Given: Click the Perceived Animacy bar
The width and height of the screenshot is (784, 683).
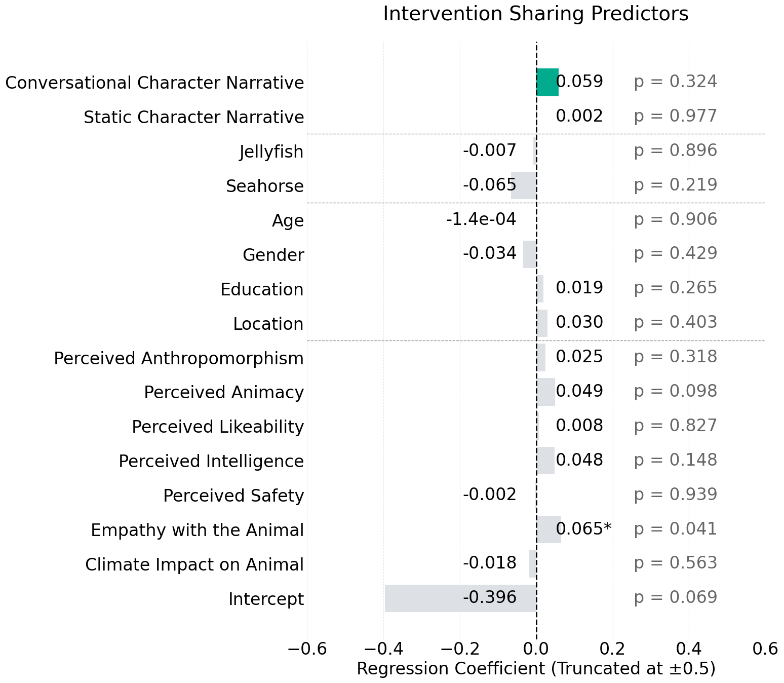Looking at the screenshot, I should pyautogui.click(x=546, y=392).
